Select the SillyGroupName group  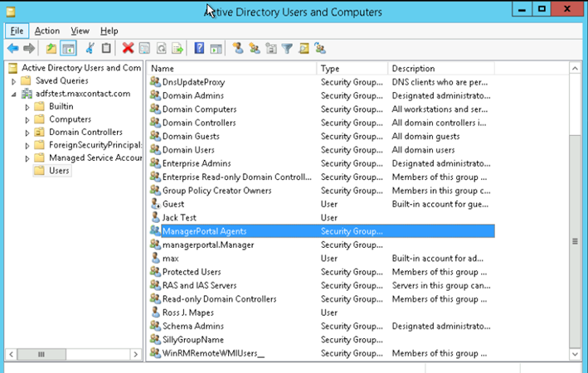(322, 340)
